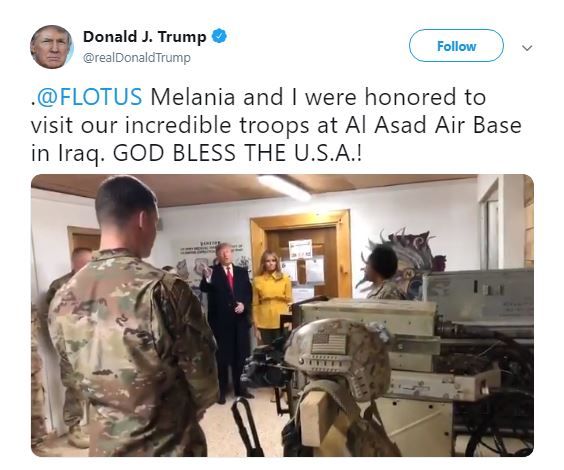Click the American flag patch on the helmet
This screenshot has height=470, width=564.
[x=328, y=343]
